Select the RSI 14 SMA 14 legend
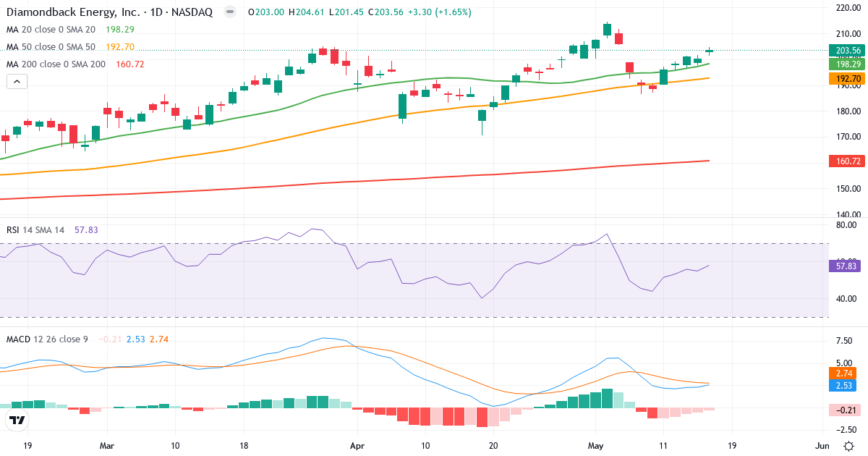868x456 pixels. click(35, 229)
